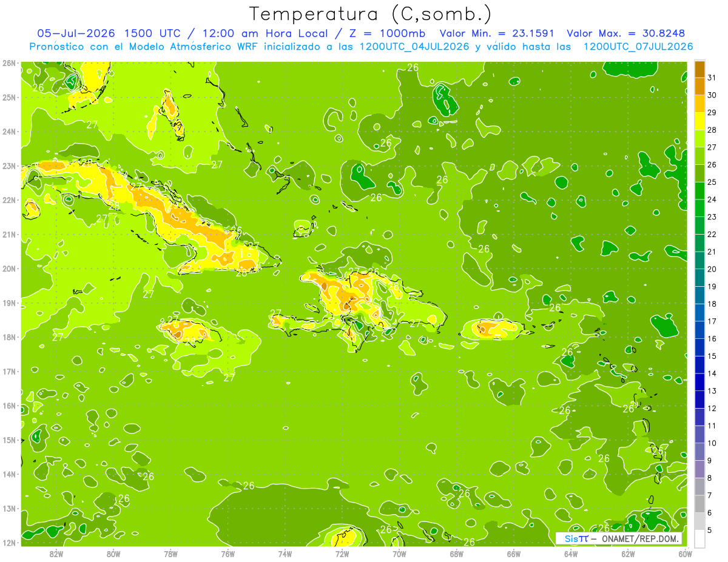Click value "20" on the color scale
Viewport: 728px width, 562px height.
(x=712, y=269)
